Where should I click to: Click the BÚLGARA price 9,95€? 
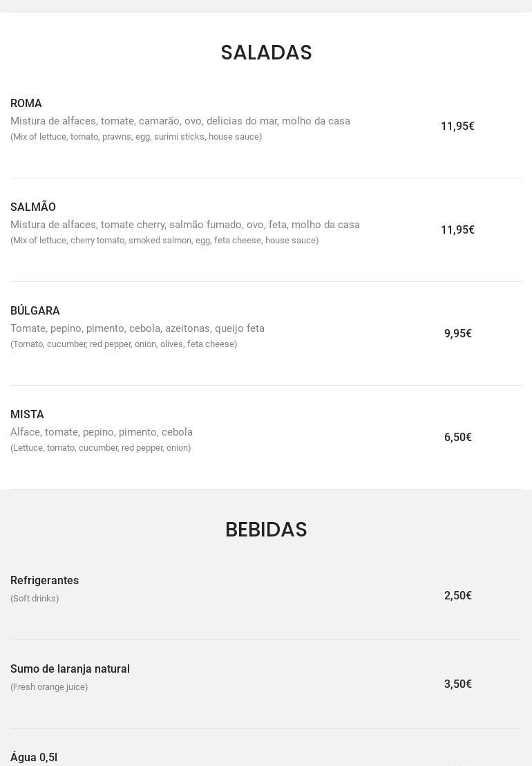point(457,333)
